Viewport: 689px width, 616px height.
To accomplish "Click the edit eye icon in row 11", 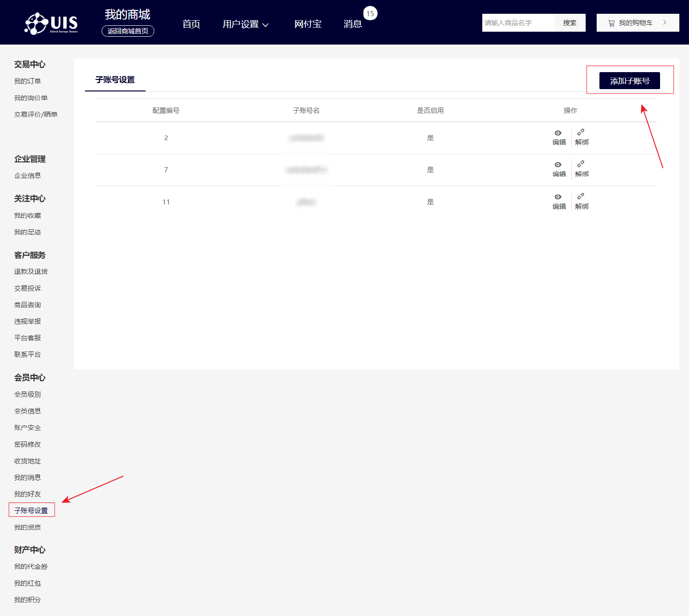I will point(558,197).
